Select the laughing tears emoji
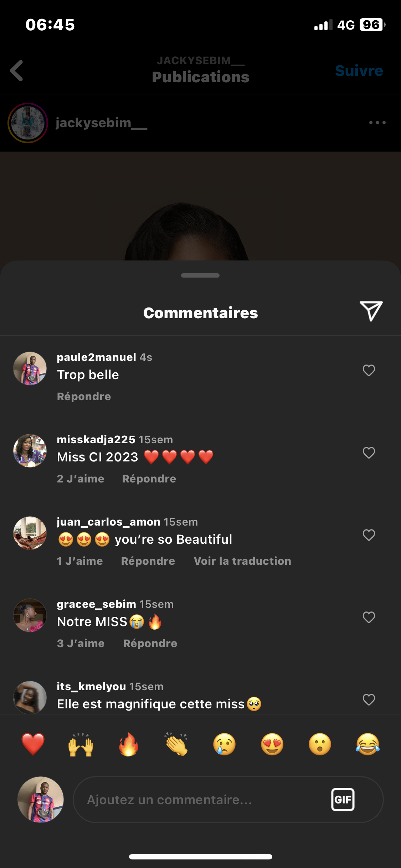The image size is (401, 868). click(367, 744)
